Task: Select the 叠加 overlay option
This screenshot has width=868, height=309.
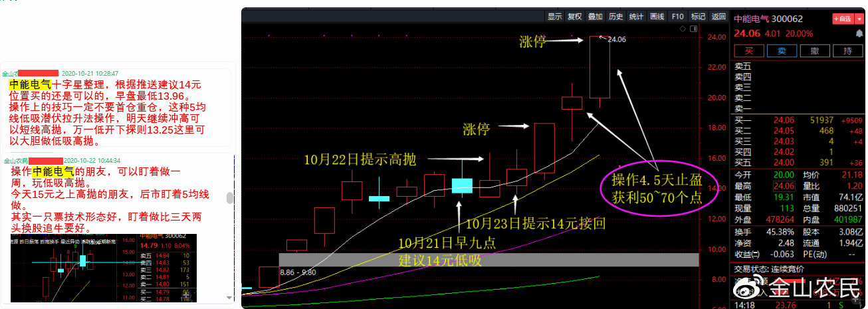Action: click(596, 17)
